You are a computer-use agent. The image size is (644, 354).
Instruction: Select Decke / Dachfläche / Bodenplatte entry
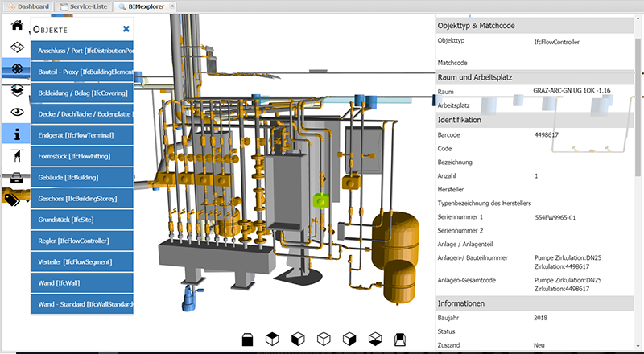click(x=82, y=114)
